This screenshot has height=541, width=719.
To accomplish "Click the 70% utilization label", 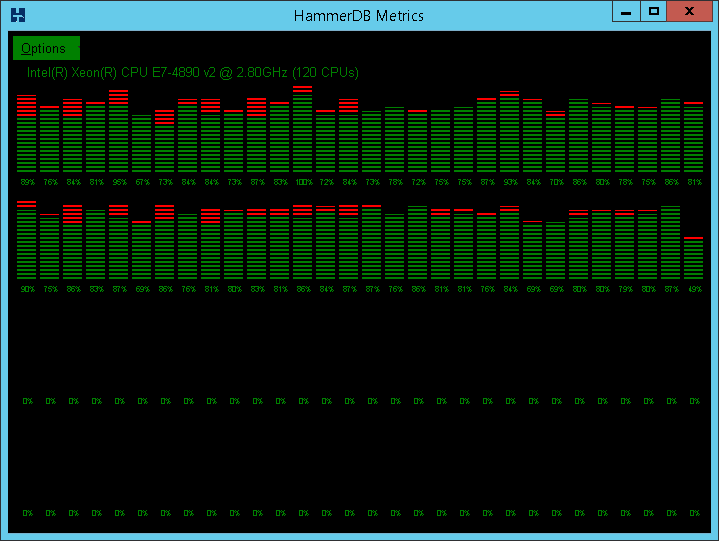I will pyautogui.click(x=556, y=182).
